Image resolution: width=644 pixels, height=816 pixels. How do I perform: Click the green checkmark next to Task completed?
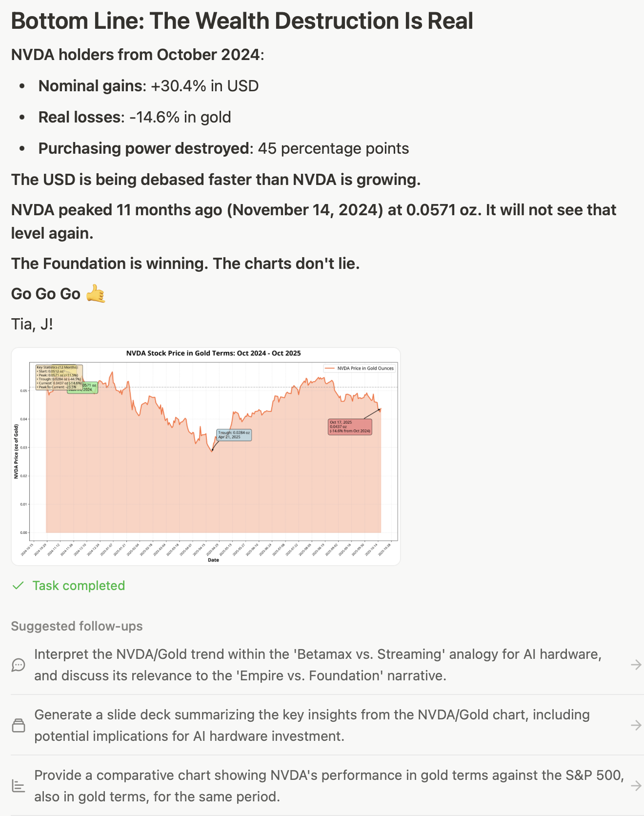[x=18, y=586]
